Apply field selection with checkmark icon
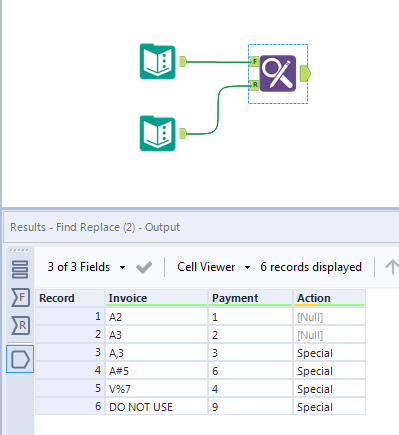Viewport: 399px width, 435px height. pos(144,267)
